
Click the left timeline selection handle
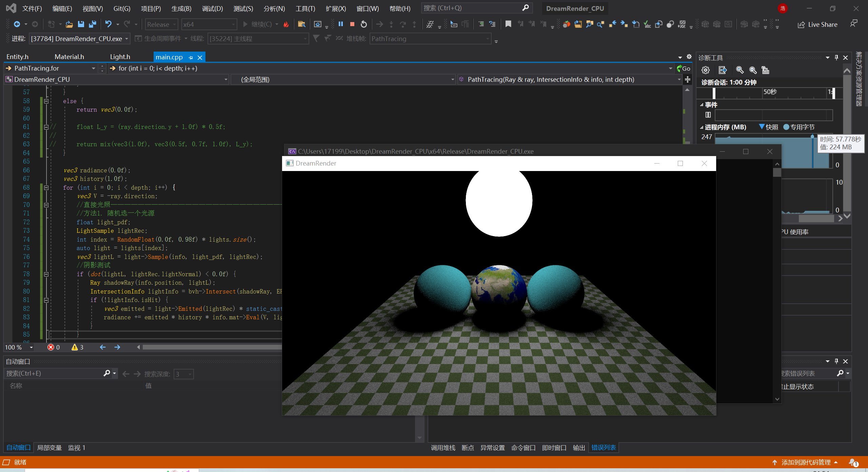pyautogui.click(x=714, y=93)
